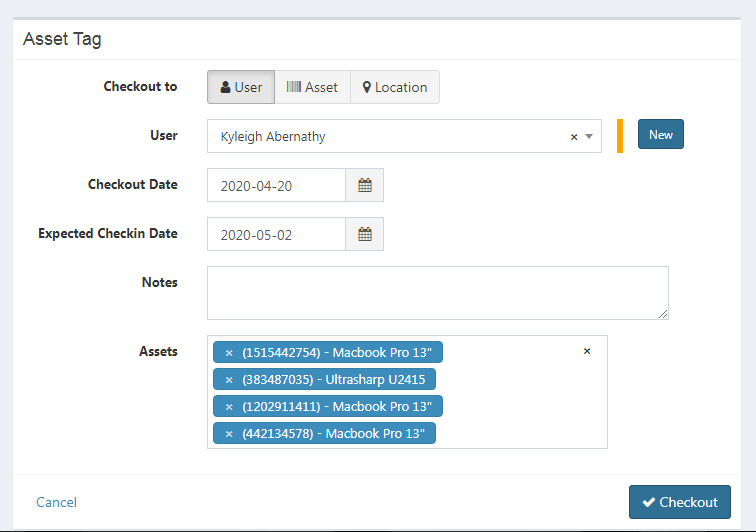Remove asset 1515442754 Macbook Pro tag
The height and width of the screenshot is (532, 756).
pos(229,353)
